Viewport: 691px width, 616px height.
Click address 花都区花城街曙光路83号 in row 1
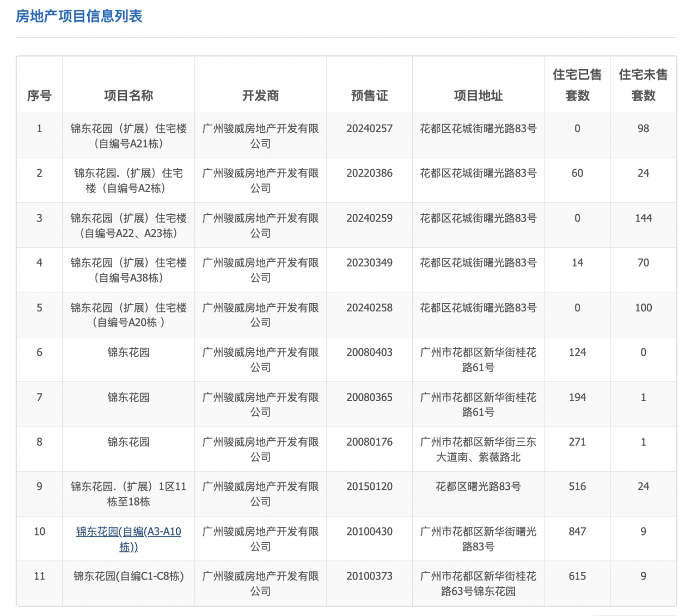coord(478,129)
